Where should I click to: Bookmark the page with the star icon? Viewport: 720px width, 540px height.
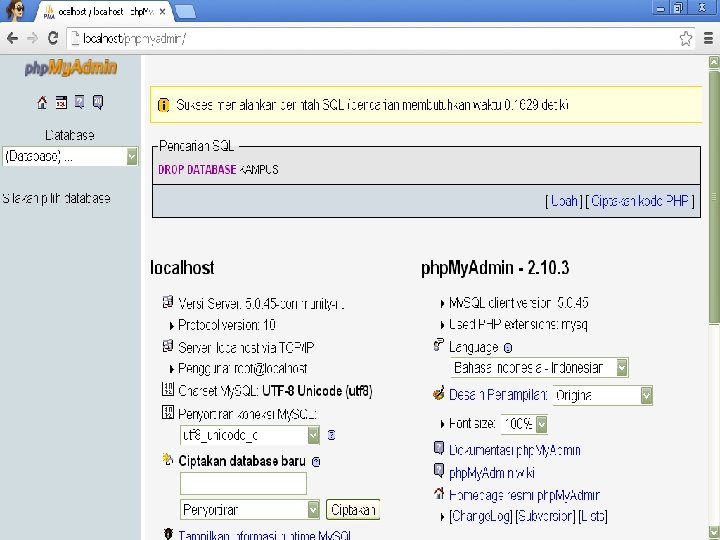[686, 39]
